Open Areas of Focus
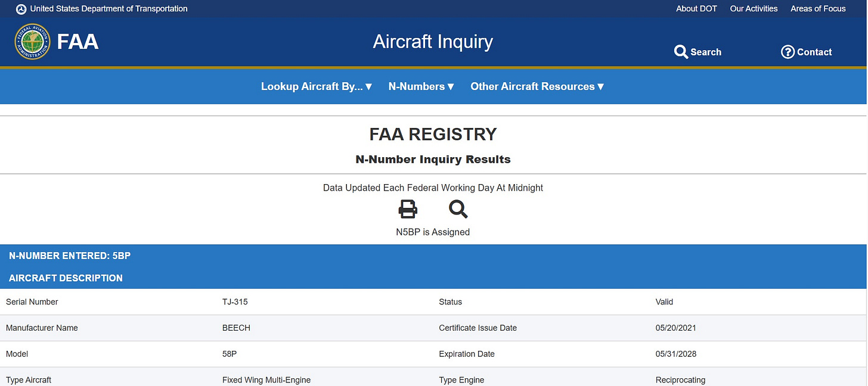 (x=818, y=9)
